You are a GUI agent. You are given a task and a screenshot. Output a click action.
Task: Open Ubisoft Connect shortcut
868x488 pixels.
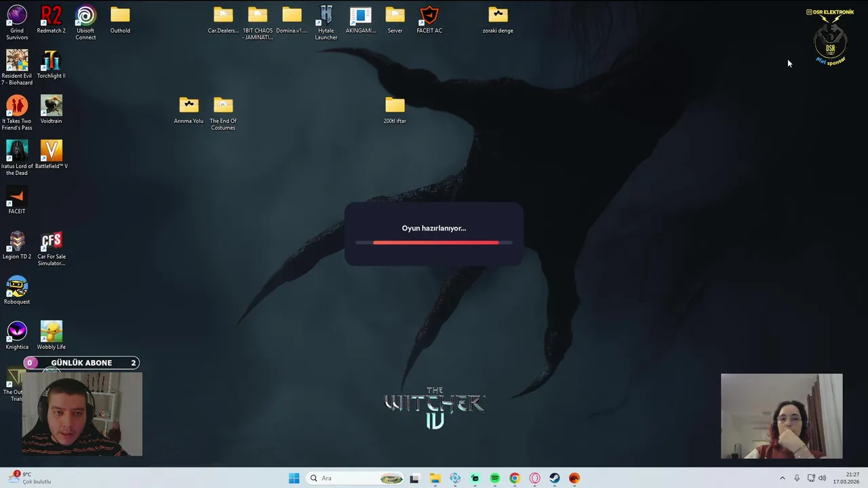click(85, 23)
